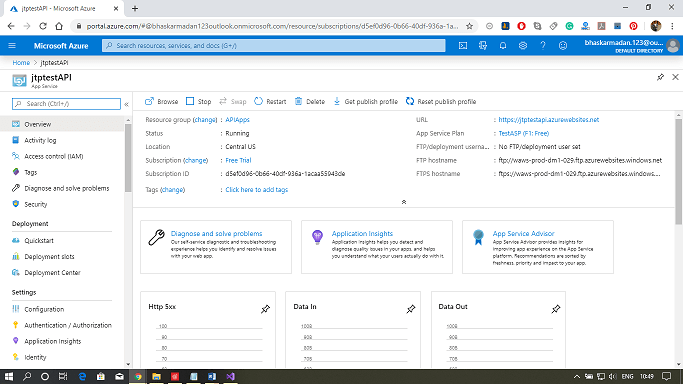Stop the app service

pyautogui.click(x=198, y=101)
